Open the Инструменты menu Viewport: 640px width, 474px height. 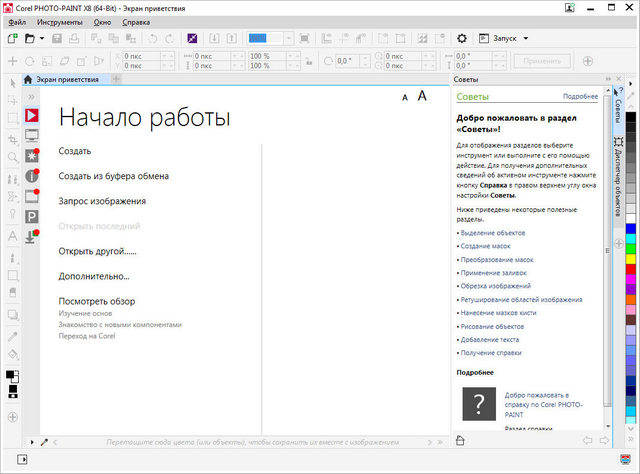pyautogui.click(x=60, y=21)
